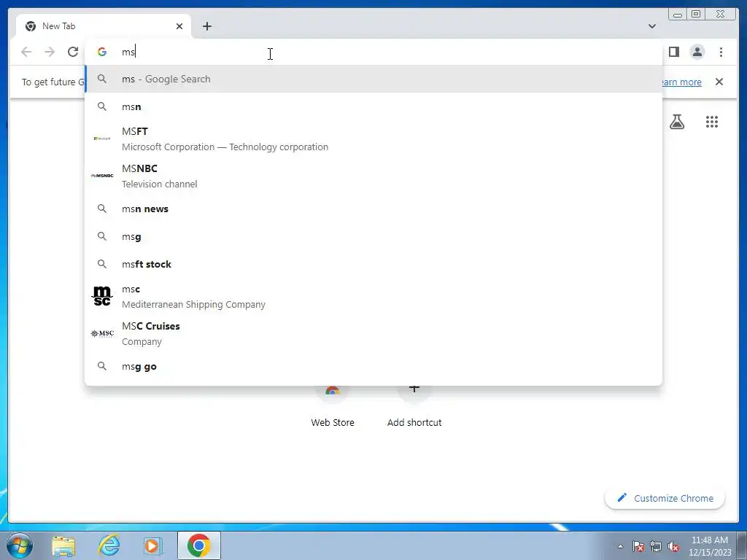Open the tab search chevron
Viewport: 747px width, 560px height.
point(652,26)
